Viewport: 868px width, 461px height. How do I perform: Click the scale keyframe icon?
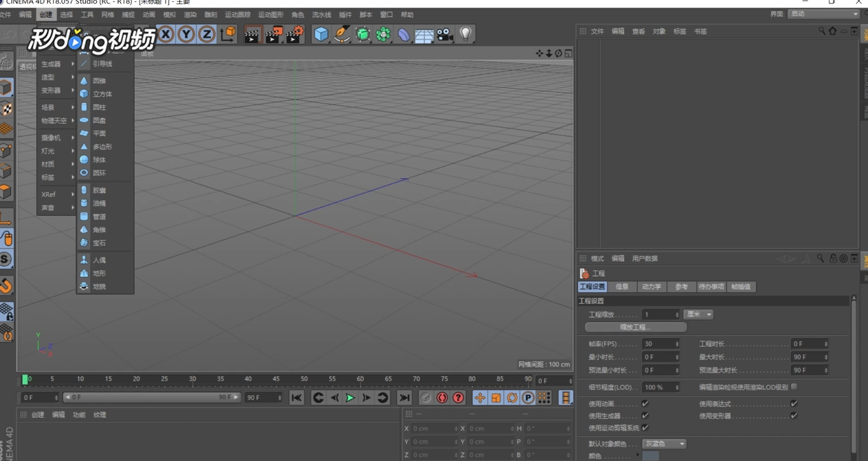coord(496,398)
